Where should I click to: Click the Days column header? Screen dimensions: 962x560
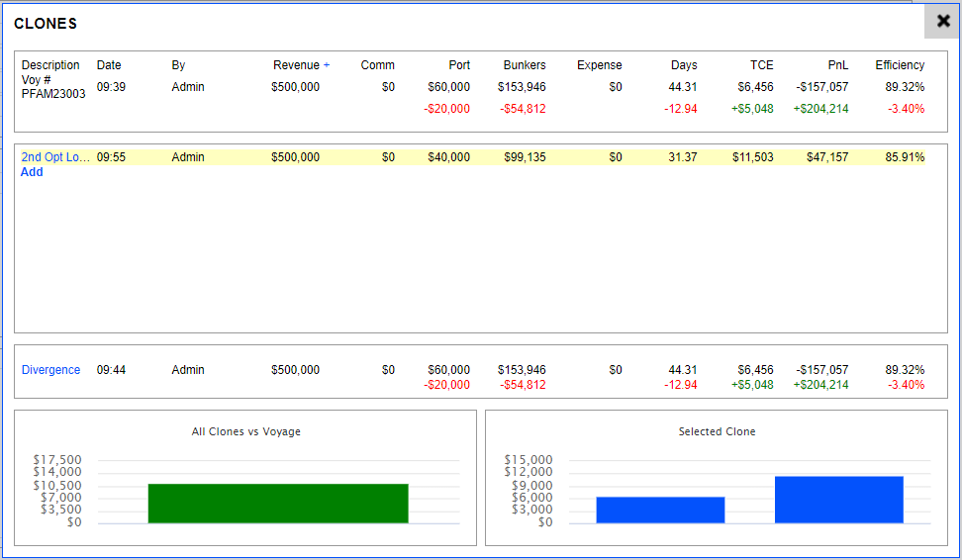[x=683, y=65]
